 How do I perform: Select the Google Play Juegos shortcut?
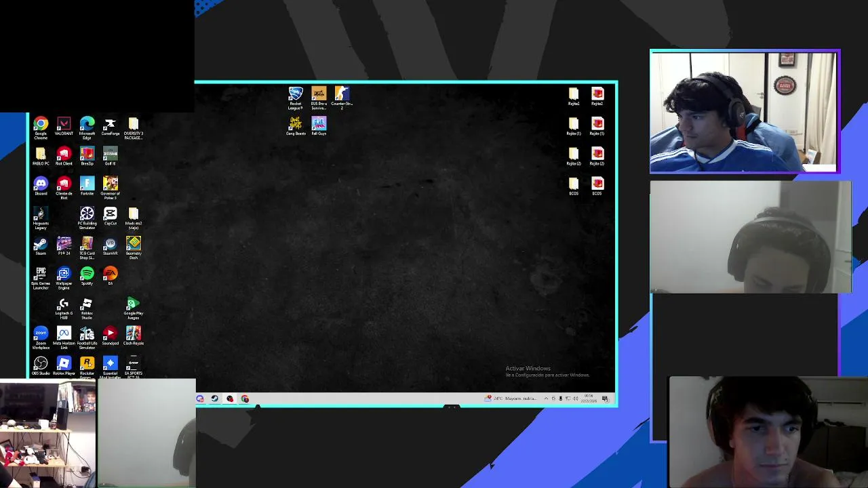pyautogui.click(x=133, y=308)
